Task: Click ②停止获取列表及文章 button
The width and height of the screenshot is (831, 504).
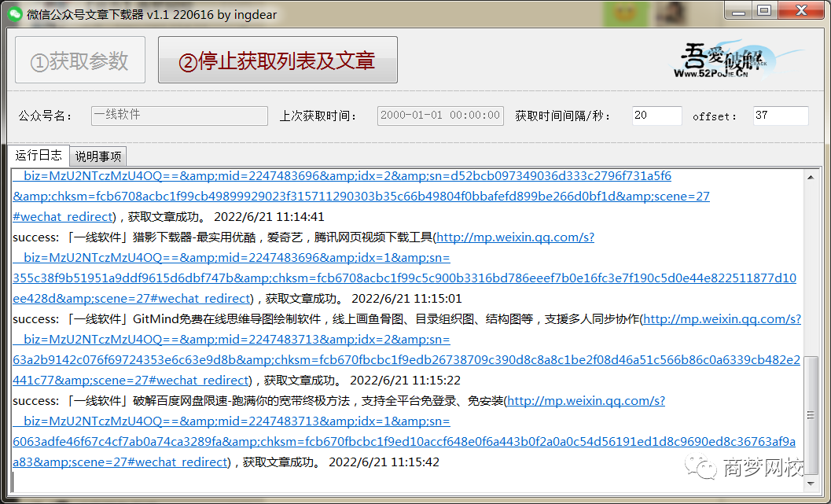Action: [x=278, y=60]
